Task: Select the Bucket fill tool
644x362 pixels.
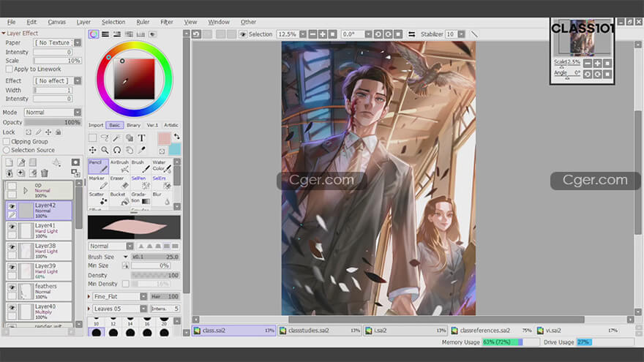Action: tap(119, 199)
